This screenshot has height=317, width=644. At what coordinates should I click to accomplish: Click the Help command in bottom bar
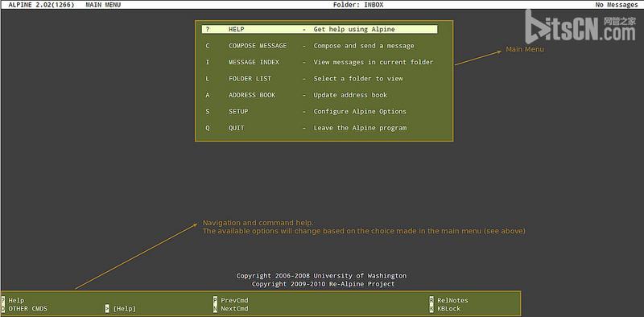point(16,301)
